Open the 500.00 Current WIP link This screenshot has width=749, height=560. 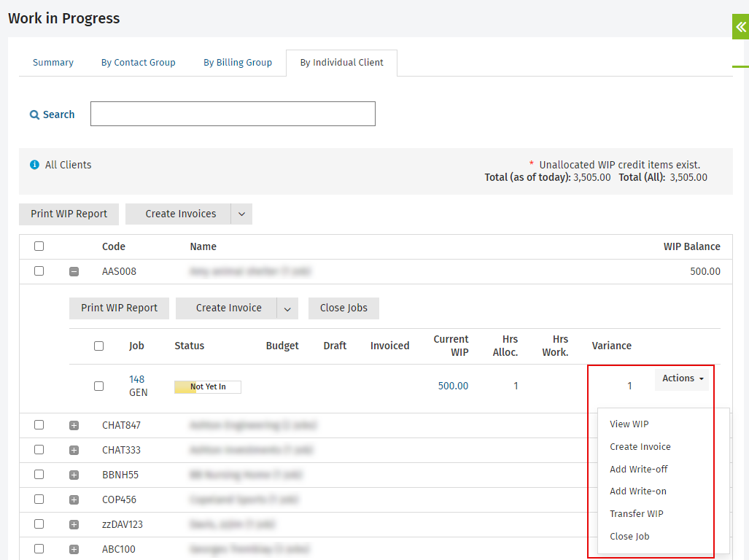pos(453,386)
